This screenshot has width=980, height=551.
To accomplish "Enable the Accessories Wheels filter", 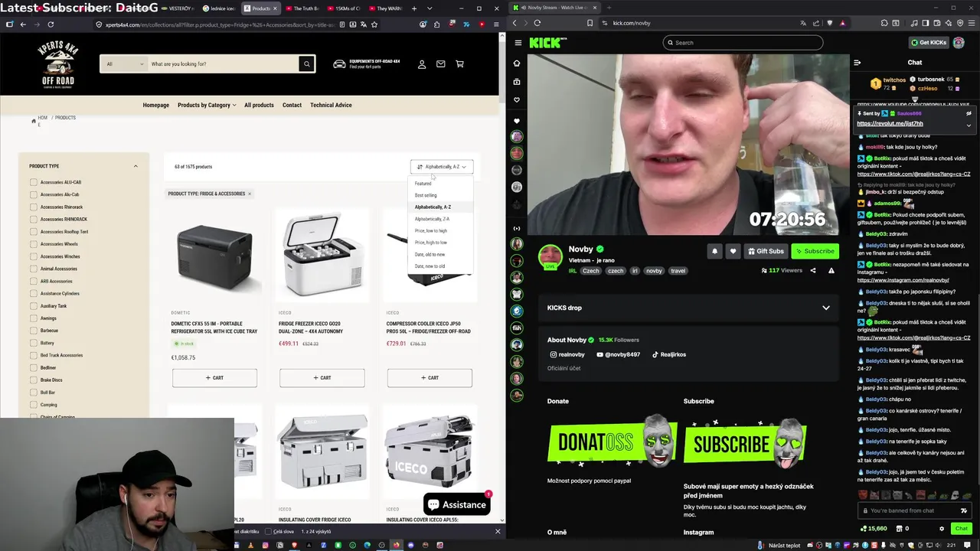I will (x=34, y=244).
